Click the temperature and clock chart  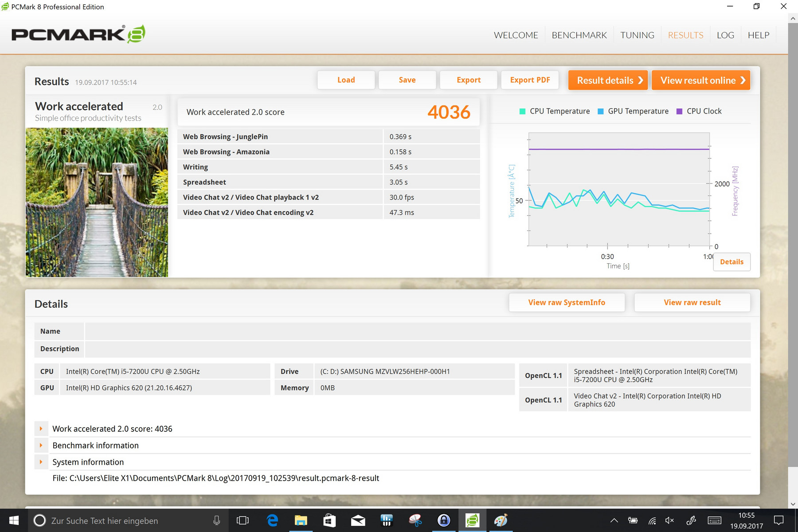pyautogui.click(x=619, y=189)
